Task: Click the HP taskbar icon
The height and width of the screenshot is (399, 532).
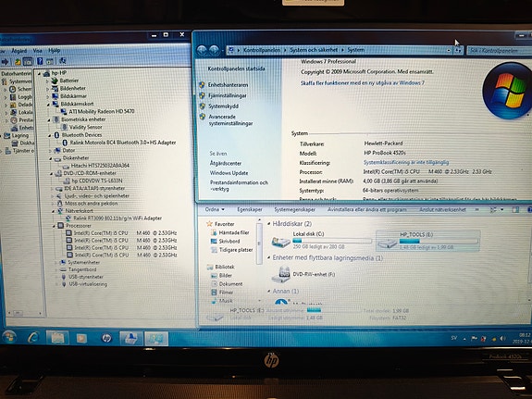Action: [x=106, y=338]
